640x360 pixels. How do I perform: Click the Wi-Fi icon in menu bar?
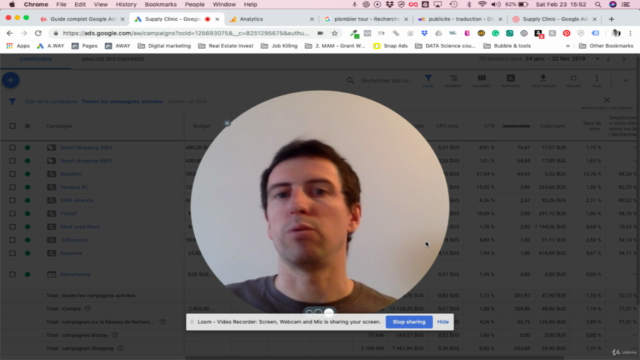pos(482,4)
